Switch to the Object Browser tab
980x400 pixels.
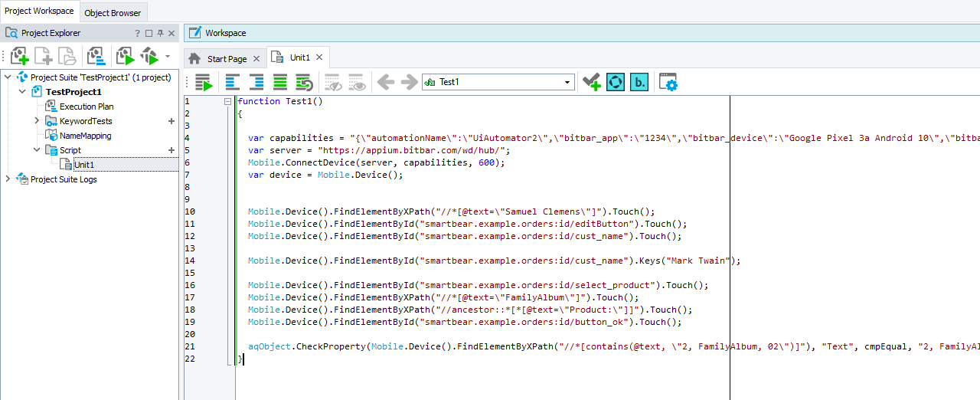click(112, 13)
